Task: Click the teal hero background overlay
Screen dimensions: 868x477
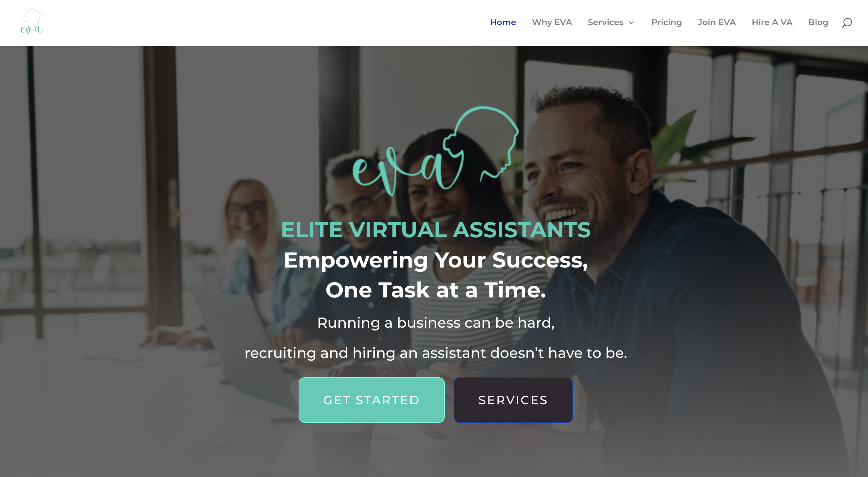Action: click(434, 262)
